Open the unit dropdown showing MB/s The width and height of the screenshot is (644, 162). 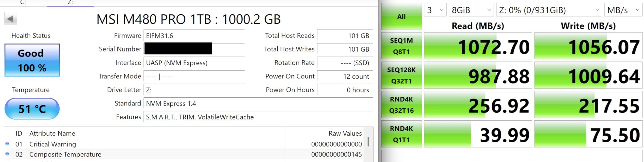pos(623,10)
